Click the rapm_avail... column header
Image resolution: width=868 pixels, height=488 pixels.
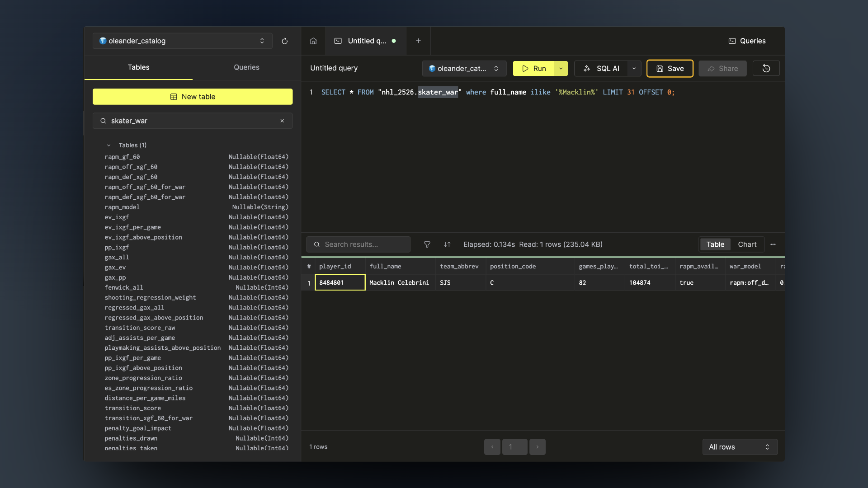tap(700, 267)
